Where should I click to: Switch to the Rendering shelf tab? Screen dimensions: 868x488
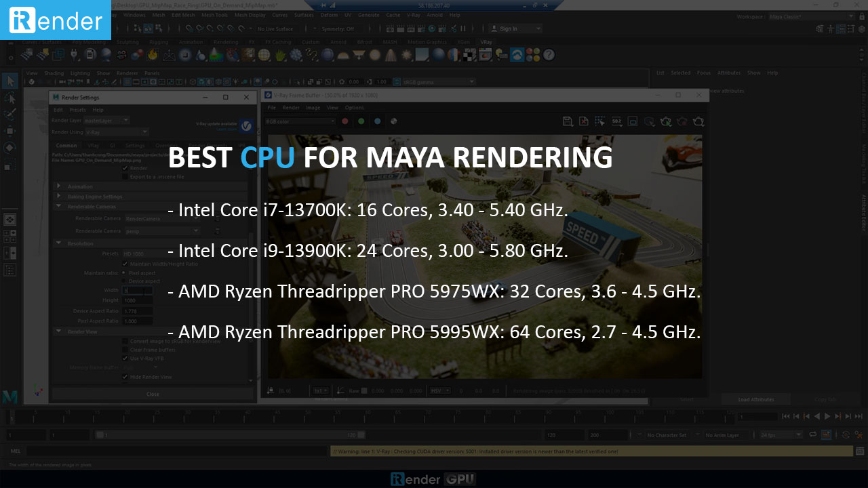[x=226, y=42]
